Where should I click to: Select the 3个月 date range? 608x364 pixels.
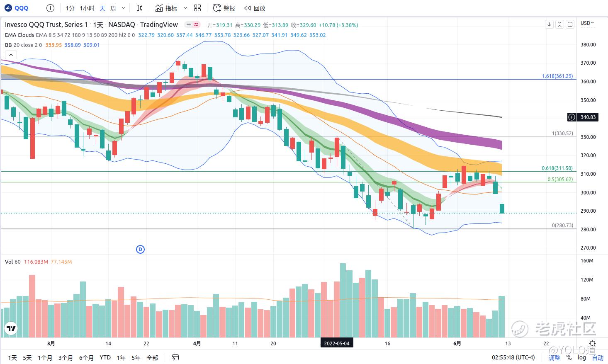point(66,357)
